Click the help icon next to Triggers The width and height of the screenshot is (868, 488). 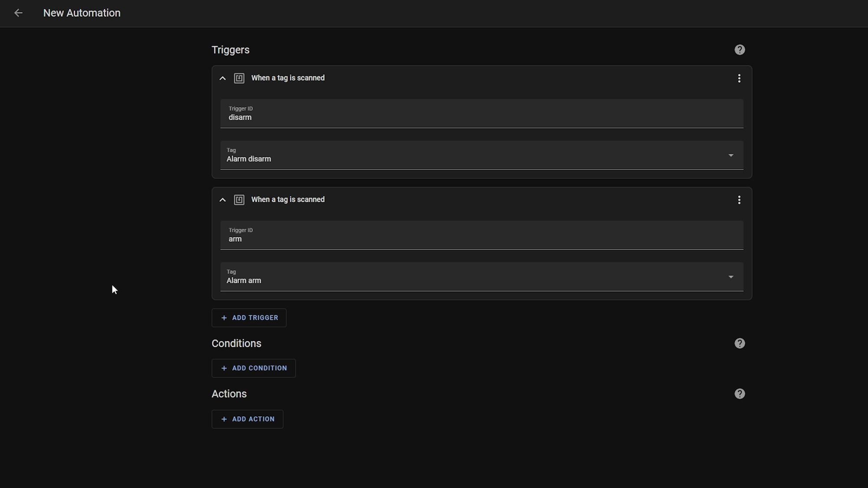click(x=740, y=49)
